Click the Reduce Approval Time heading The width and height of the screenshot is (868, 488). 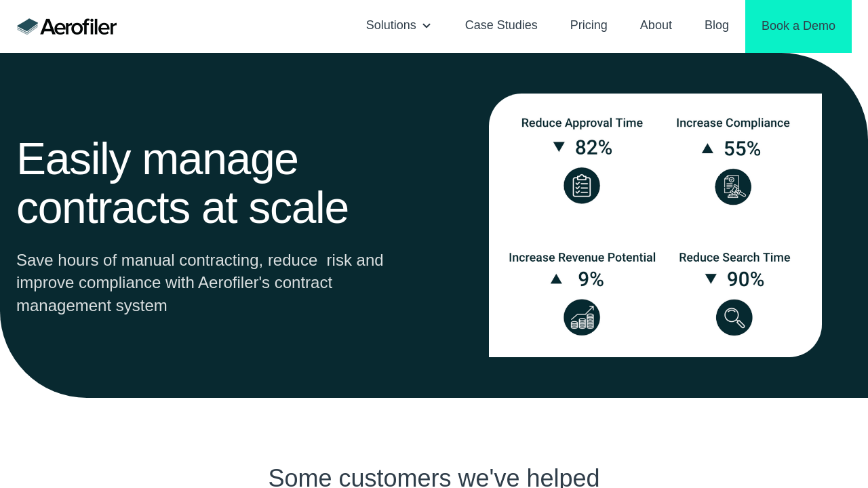582,123
